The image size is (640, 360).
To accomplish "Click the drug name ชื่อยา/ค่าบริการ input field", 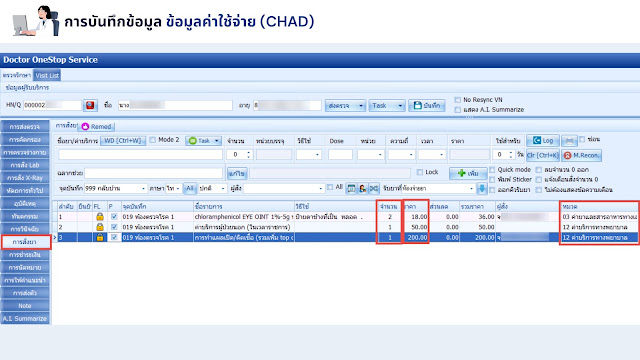I will 140,155.
